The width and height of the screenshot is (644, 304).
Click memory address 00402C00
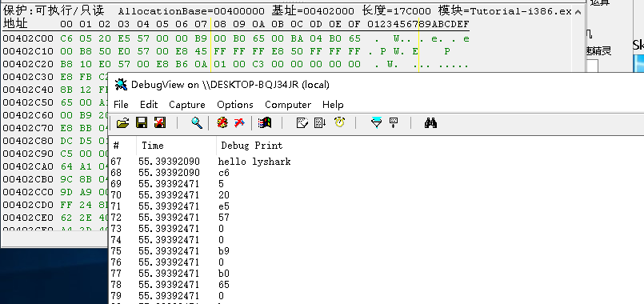tap(28, 39)
